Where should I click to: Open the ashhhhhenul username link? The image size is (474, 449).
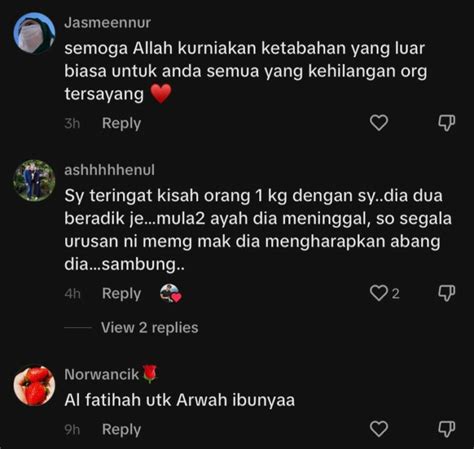tap(109, 170)
